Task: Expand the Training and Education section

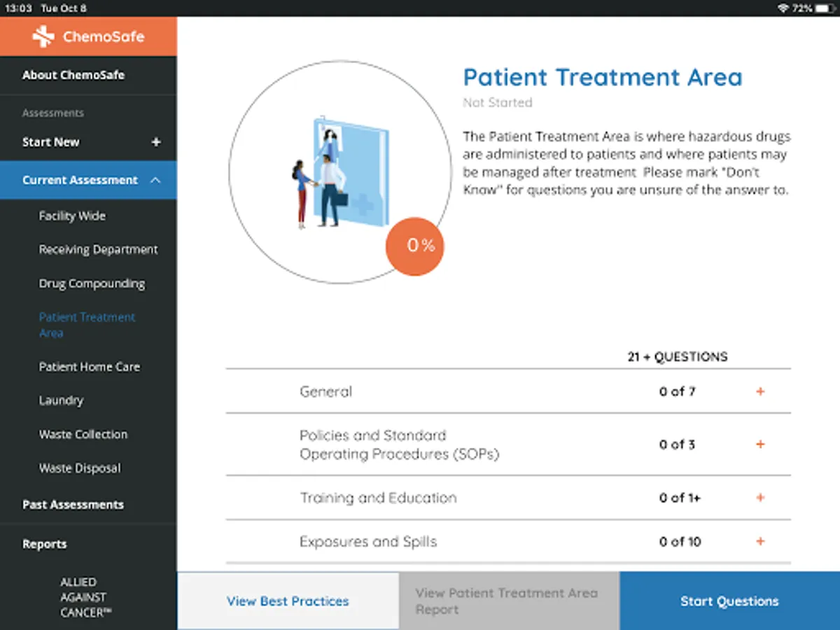Action: (760, 498)
